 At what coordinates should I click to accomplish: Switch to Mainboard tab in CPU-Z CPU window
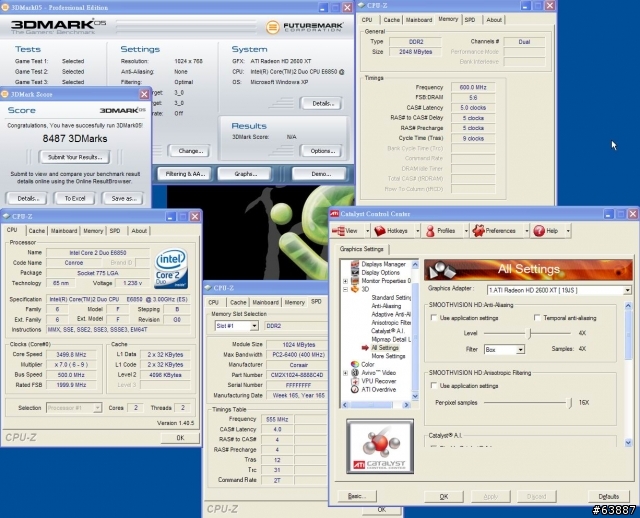(x=64, y=231)
